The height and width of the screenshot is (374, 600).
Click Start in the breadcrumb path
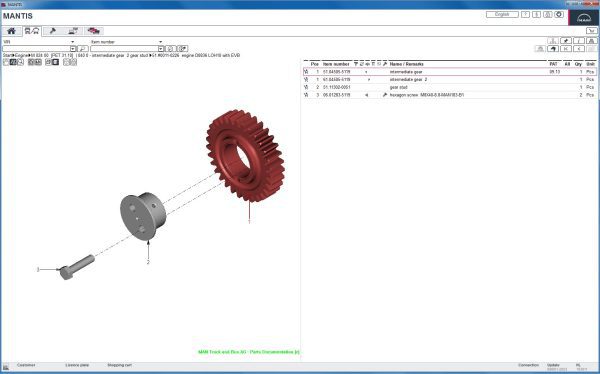tap(7, 56)
